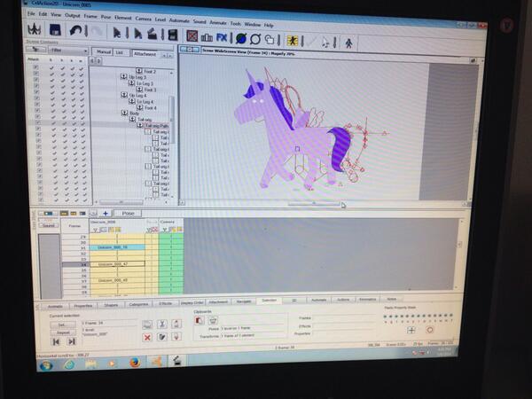
Task: Click the first Clipboards icon
Action: [199, 320]
